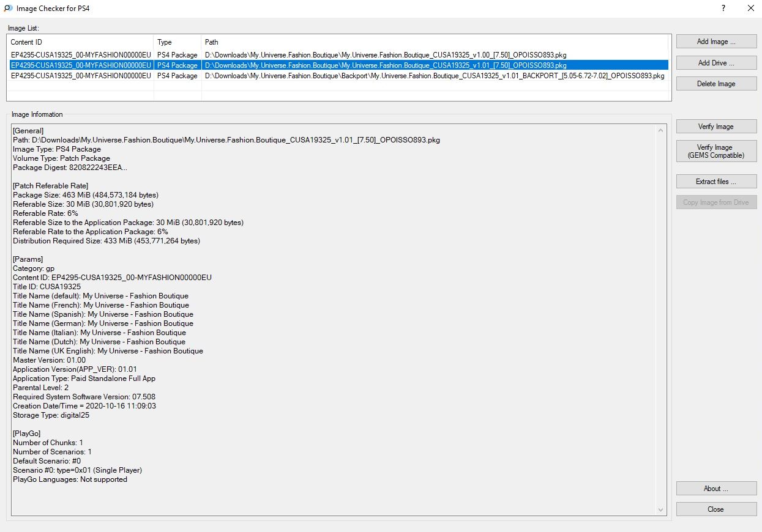Click Verify Image (GEMS Compatible) button
The width and height of the screenshot is (762, 532).
[x=716, y=151]
